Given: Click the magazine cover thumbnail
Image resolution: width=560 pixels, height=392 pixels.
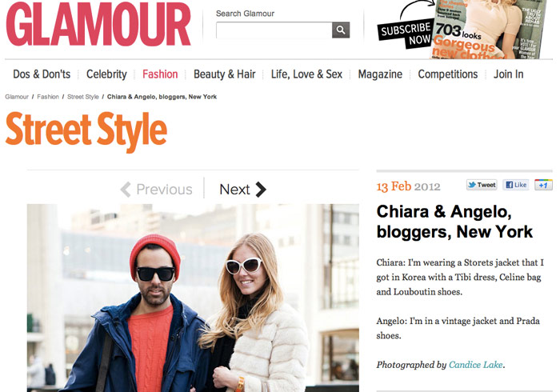Looking at the screenshot, I should click(488, 30).
